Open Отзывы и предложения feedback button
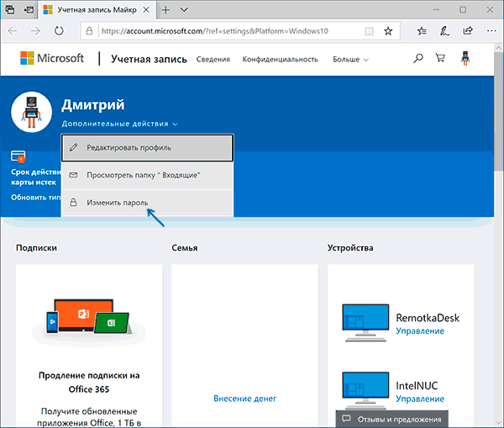 click(x=391, y=419)
